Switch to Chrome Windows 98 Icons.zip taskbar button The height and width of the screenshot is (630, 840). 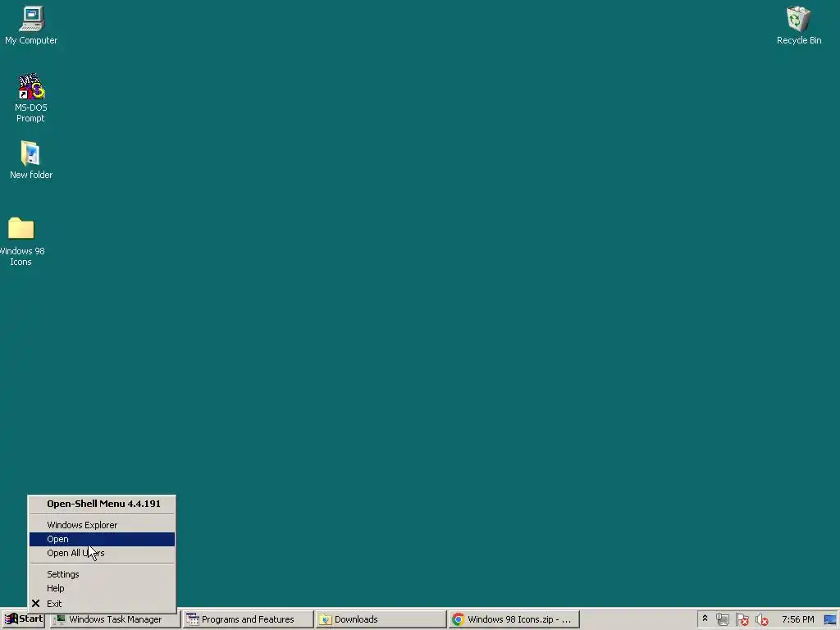[514, 620]
